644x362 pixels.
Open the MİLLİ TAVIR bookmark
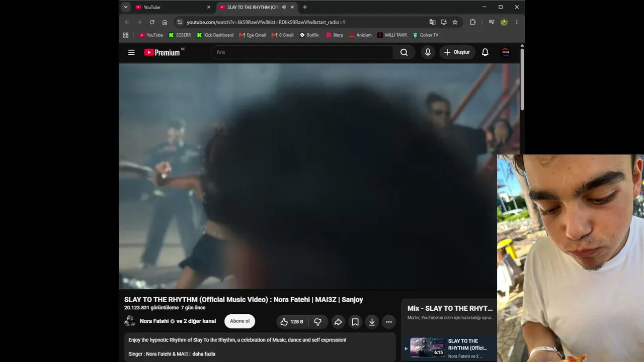392,35
